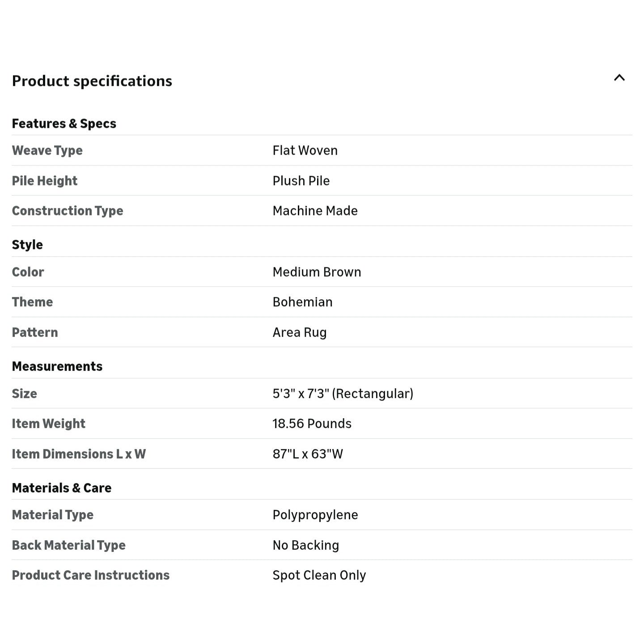Click the Bohemian theme value

(302, 302)
